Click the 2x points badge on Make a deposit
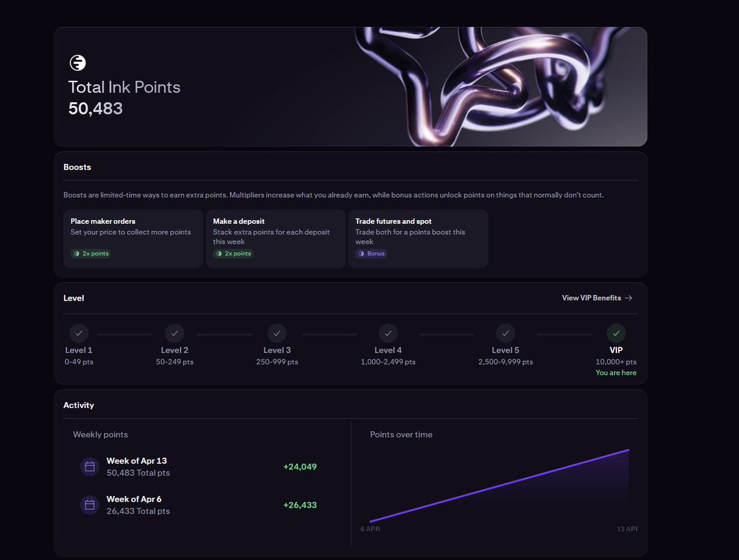 [232, 253]
